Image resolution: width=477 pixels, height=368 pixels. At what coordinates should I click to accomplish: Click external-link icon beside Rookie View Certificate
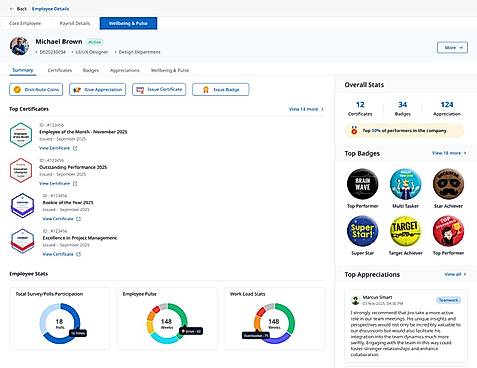78,219
